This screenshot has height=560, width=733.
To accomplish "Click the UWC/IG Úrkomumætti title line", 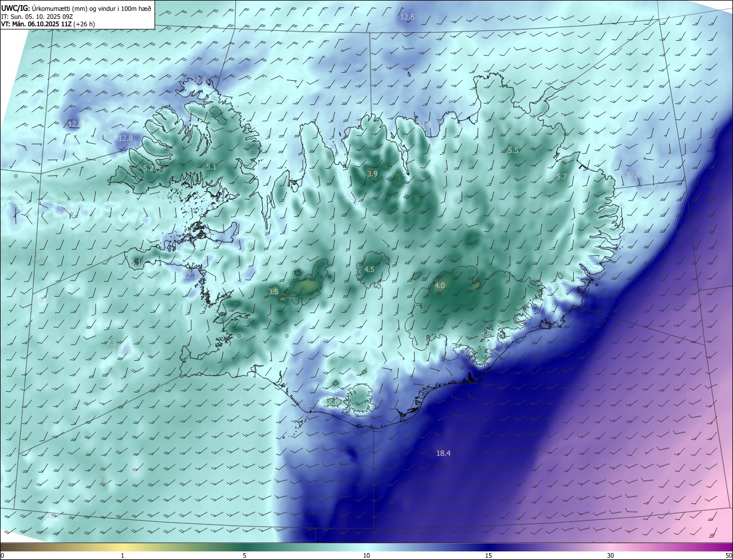I will (76, 9).
